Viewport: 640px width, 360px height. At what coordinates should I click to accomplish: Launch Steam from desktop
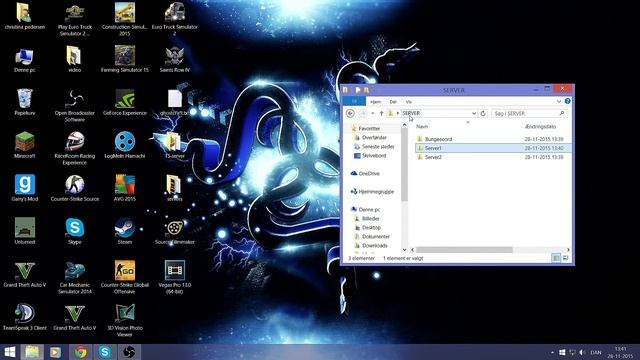[x=124, y=231]
